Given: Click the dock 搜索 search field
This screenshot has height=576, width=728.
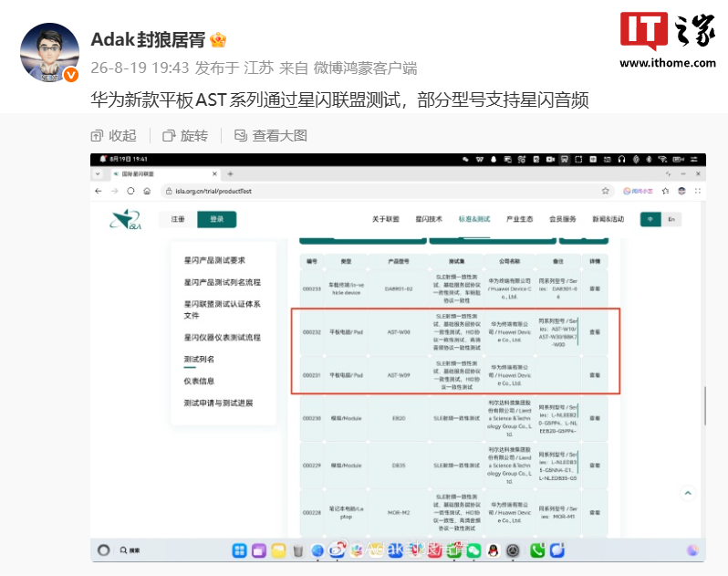Looking at the screenshot, I should pyautogui.click(x=130, y=550).
